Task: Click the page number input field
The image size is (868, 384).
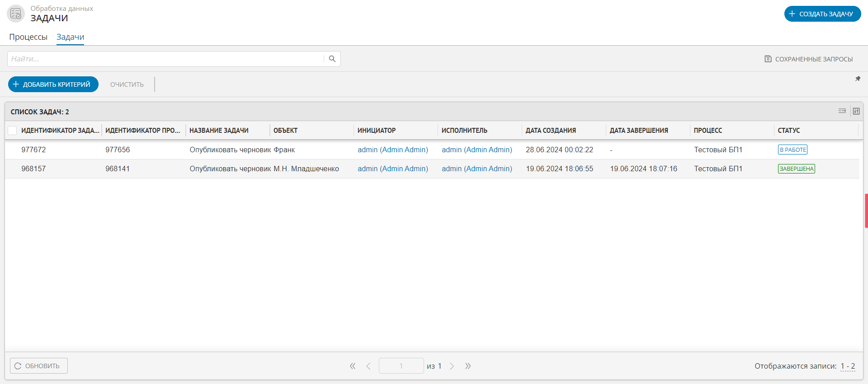Action: (x=401, y=366)
